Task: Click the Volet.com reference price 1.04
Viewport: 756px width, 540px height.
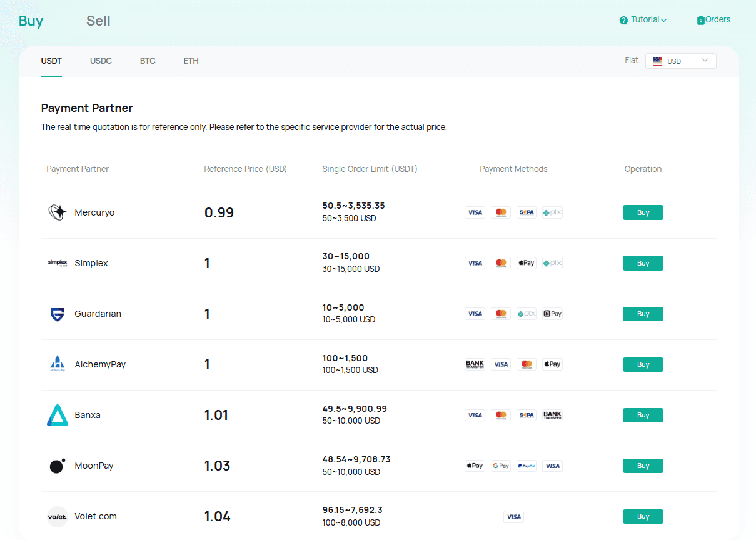Action: (218, 516)
